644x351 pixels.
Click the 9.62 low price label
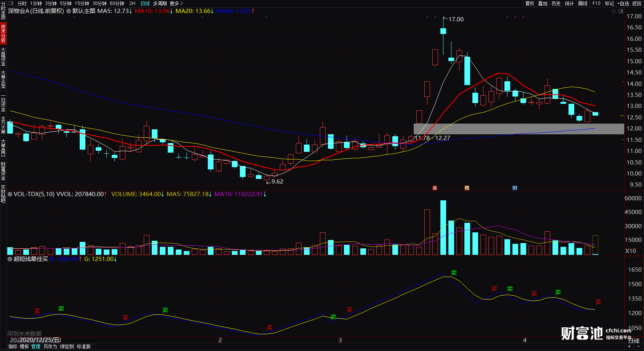[277, 182]
